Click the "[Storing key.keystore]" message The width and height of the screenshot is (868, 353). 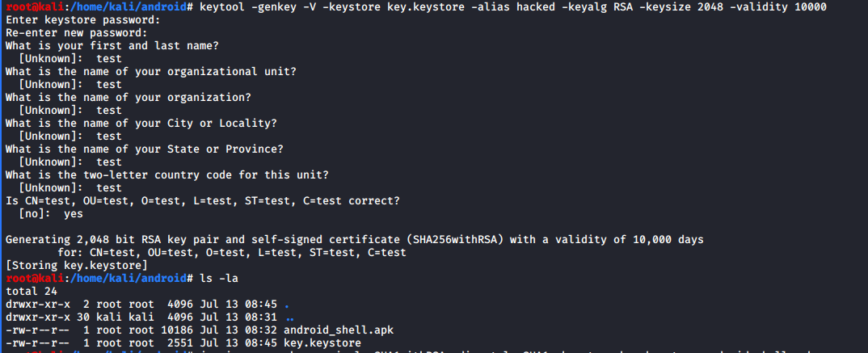pyautogui.click(x=76, y=265)
